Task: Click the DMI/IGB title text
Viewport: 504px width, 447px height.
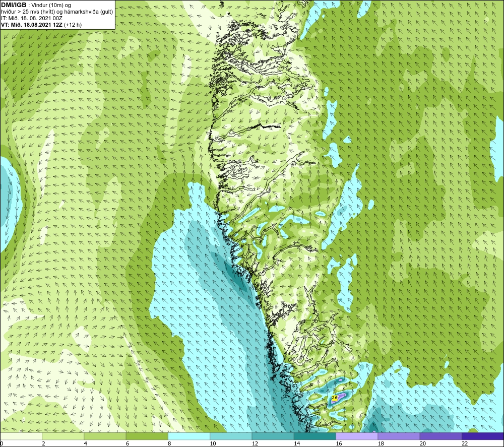Action: pos(14,5)
